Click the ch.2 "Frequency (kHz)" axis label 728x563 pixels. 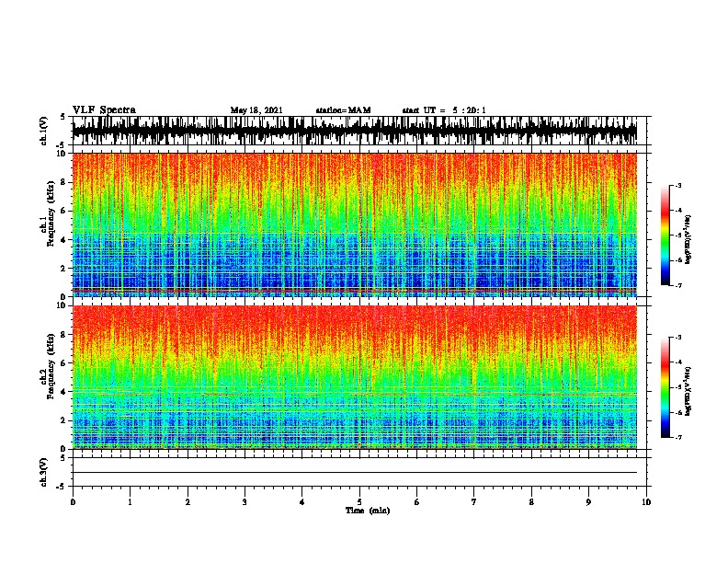coord(51,366)
